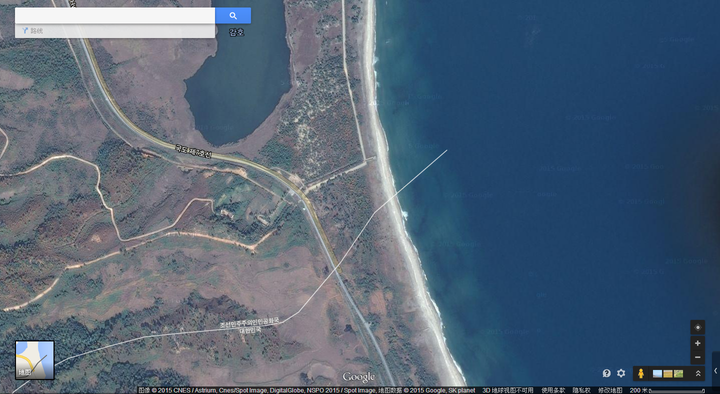This screenshot has height=394, width=720.
Task: Zoom out with the minus button
Action: click(698, 357)
